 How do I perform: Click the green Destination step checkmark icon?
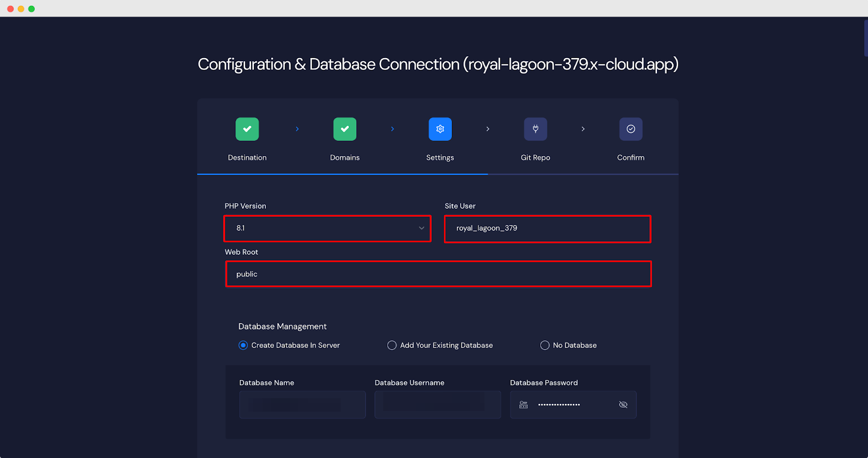pyautogui.click(x=247, y=129)
